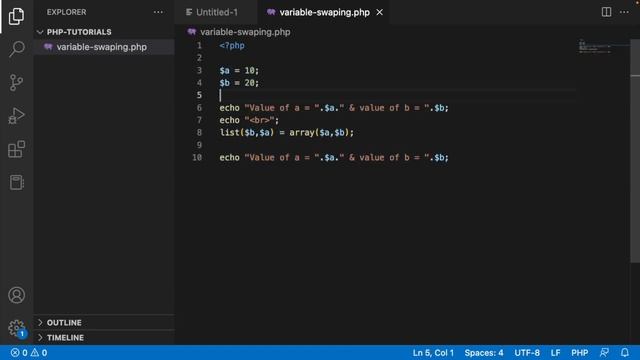640x360 pixels.
Task: Open variable-swaping.php in the file tree
Action: pyautogui.click(x=104, y=47)
